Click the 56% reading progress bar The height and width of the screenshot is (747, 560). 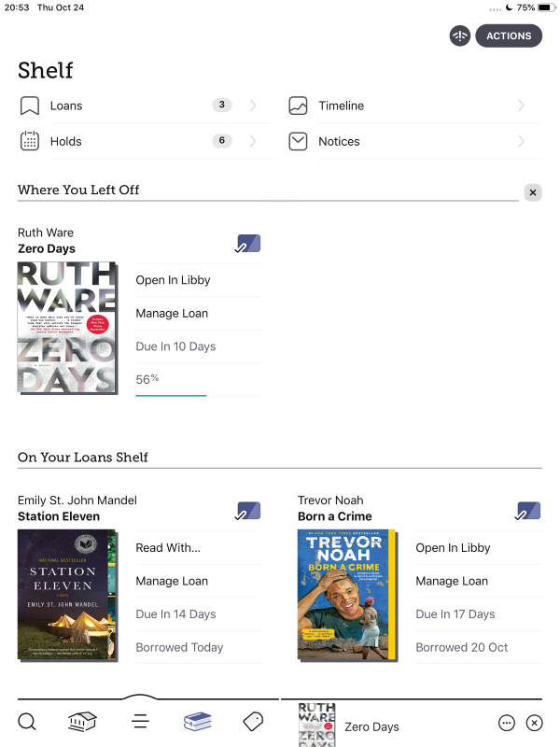[x=171, y=395]
